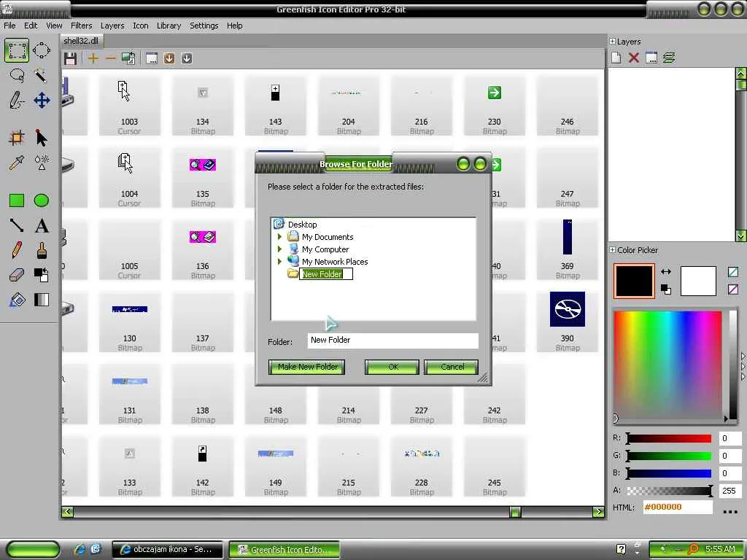Image resolution: width=747 pixels, height=560 pixels.
Task: Expand My Network Places tree node
Action: coord(279,261)
